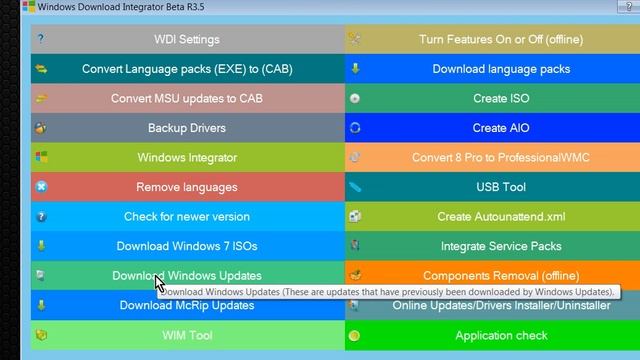
Task: Launch Create ISO
Action: (492, 98)
